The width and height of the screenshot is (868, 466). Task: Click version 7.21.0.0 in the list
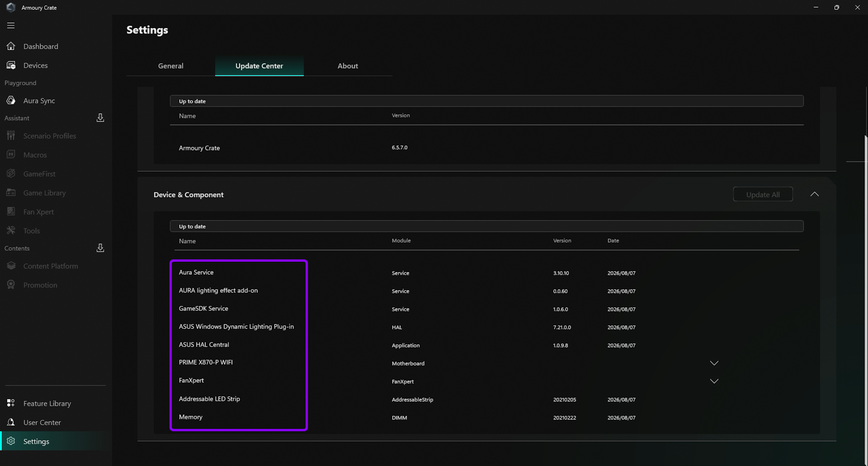click(x=562, y=328)
